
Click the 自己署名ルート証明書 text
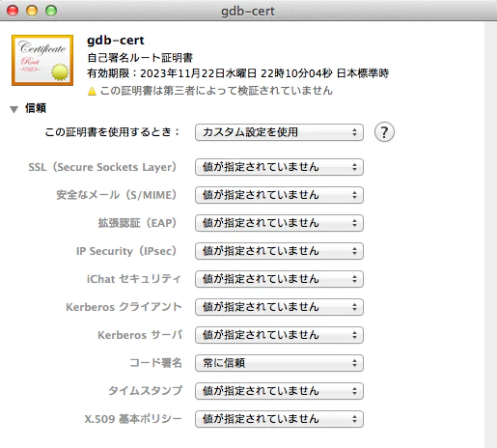140,58
